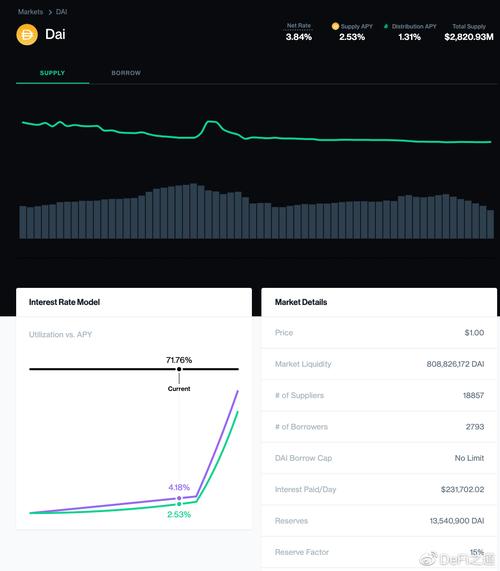Click the Interest Paid/Day label
The image size is (500, 571).
click(x=305, y=489)
